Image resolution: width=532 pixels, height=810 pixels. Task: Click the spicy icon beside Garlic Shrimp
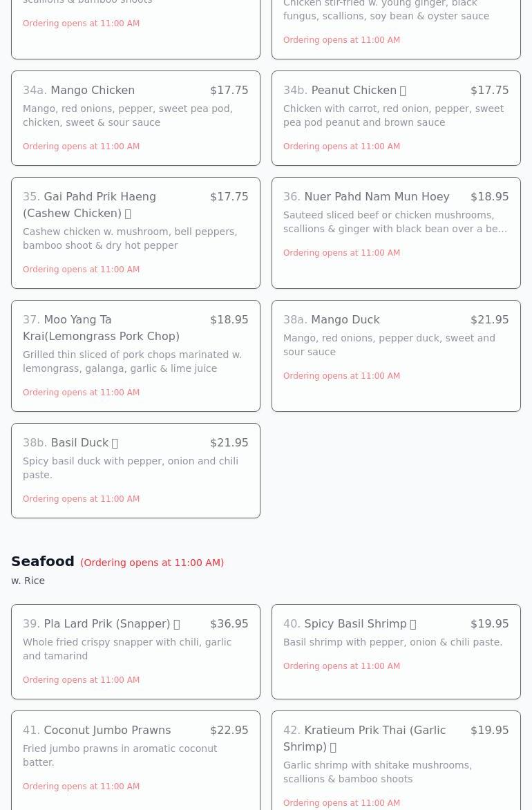(x=332, y=747)
